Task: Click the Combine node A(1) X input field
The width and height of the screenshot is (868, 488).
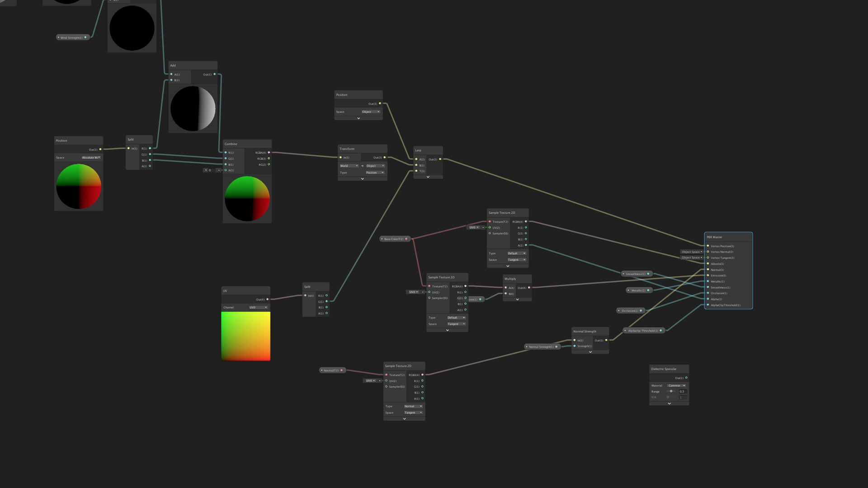Action: [x=212, y=170]
